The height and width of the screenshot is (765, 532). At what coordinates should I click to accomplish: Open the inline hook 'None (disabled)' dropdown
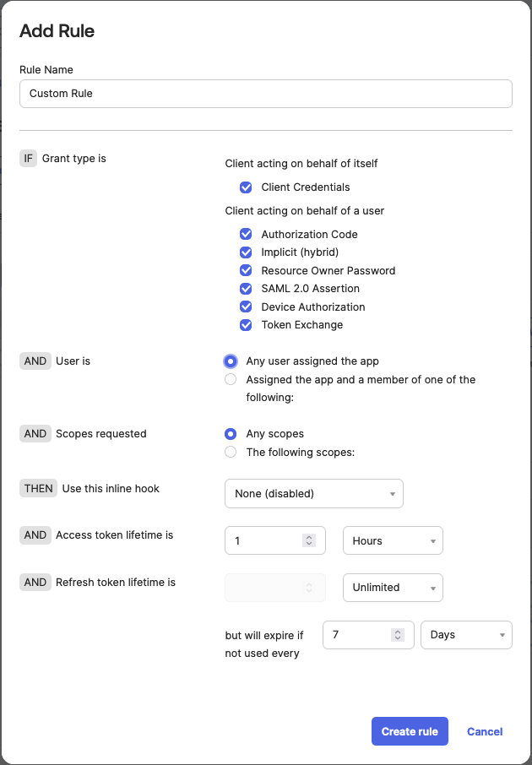tap(313, 494)
